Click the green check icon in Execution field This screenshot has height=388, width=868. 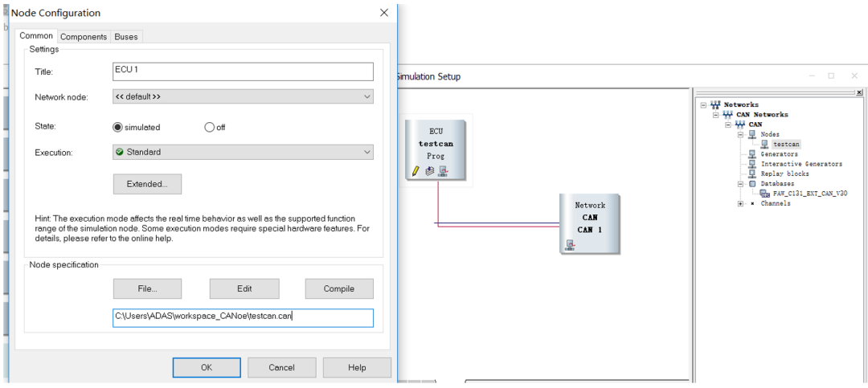pos(120,152)
